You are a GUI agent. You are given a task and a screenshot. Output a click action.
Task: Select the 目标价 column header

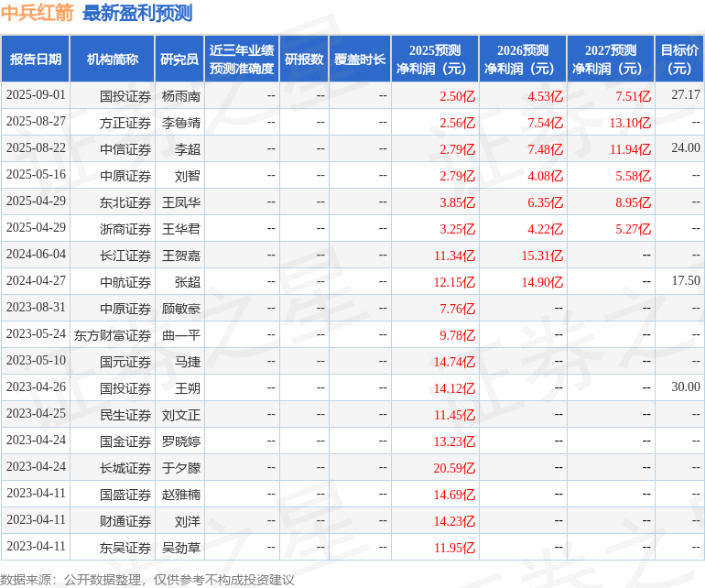pos(679,59)
